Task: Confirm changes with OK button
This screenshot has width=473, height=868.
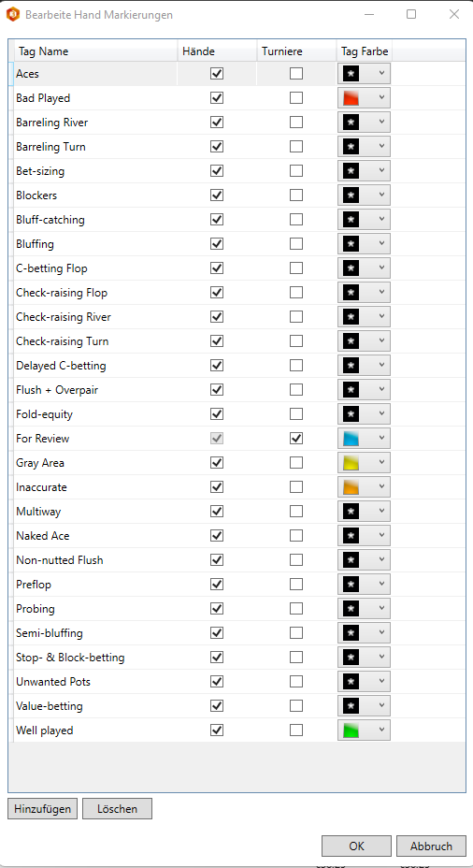Action: pos(357,846)
